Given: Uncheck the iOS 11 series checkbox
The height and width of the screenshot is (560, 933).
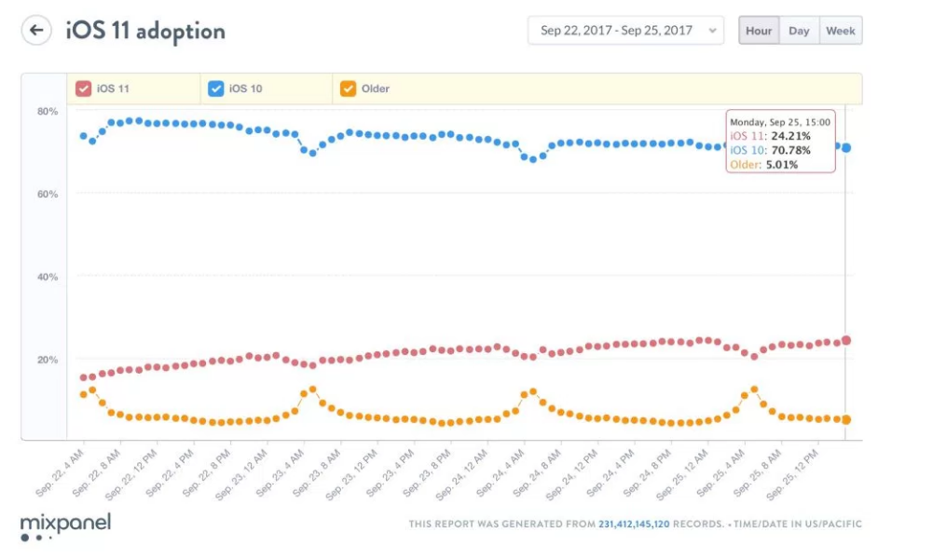Looking at the screenshot, I should pyautogui.click(x=84, y=89).
